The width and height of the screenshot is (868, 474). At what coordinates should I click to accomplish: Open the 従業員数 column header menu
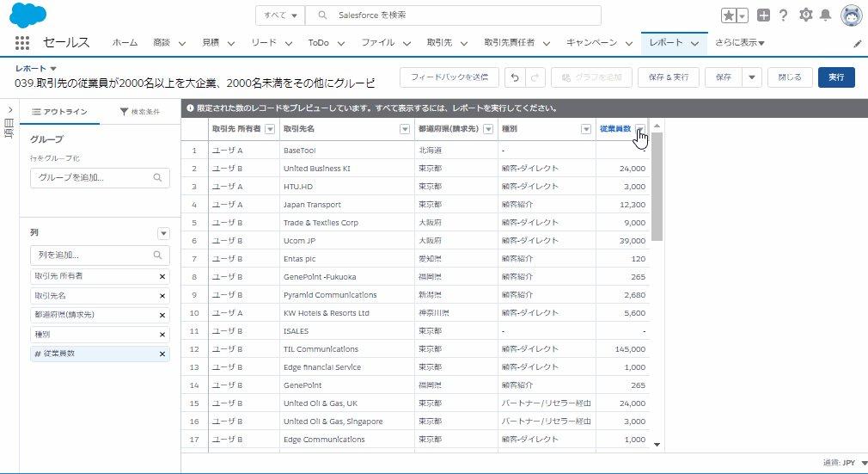[640, 129]
